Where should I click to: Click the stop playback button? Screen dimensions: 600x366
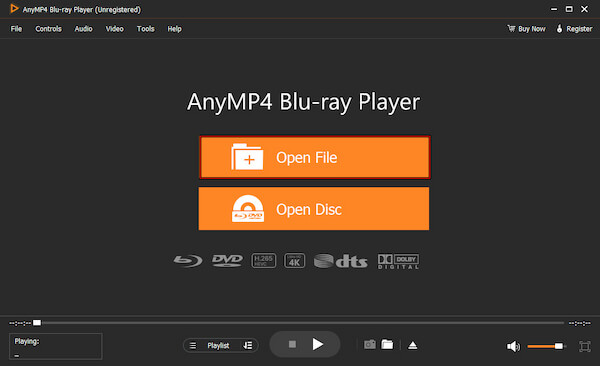point(292,344)
